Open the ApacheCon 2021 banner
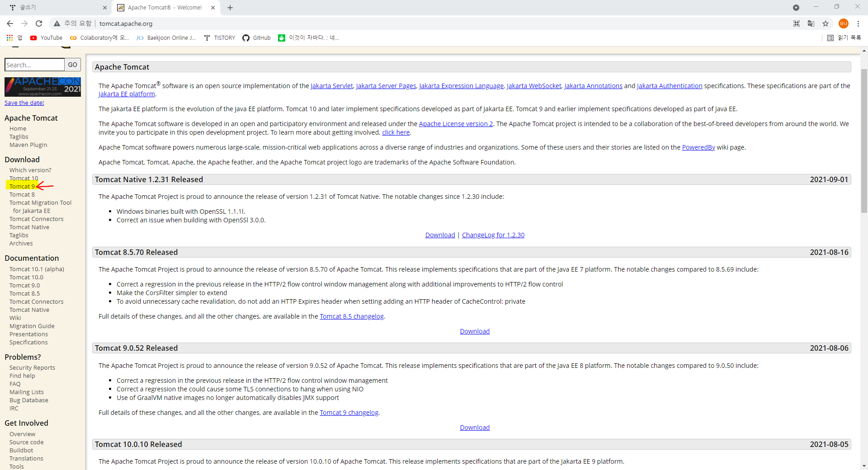This screenshot has width=868, height=470. pos(42,87)
